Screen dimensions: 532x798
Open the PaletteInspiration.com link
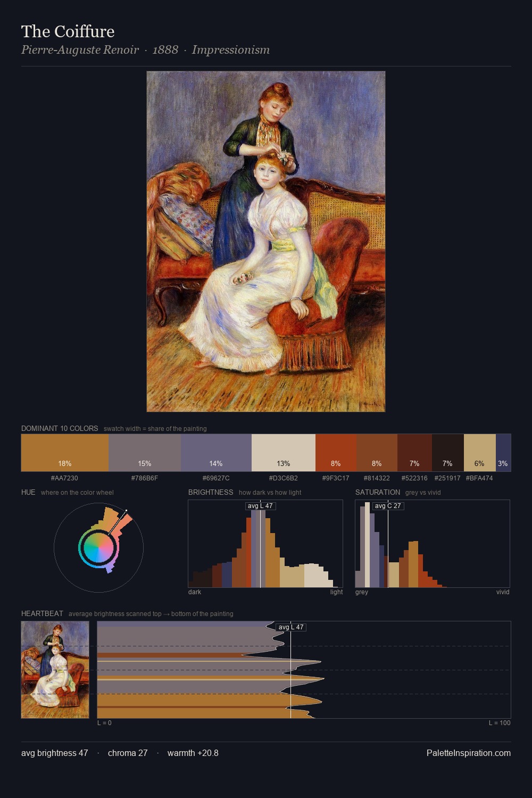coord(469,753)
